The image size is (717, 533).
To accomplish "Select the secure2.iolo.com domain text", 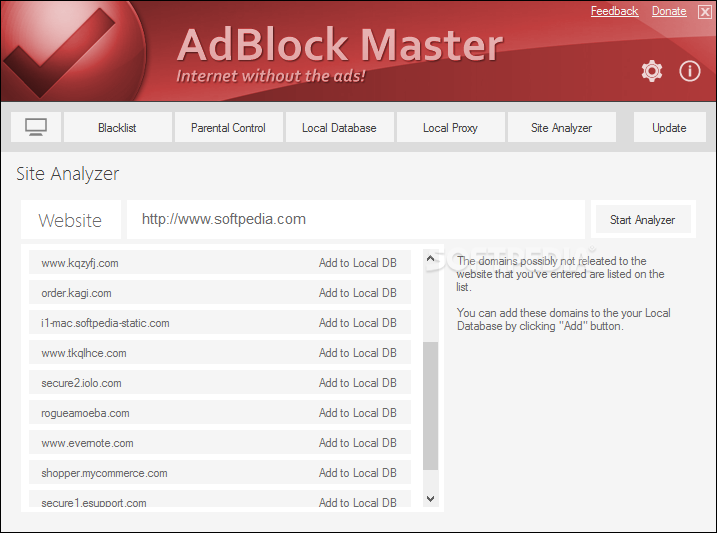I will [x=81, y=383].
